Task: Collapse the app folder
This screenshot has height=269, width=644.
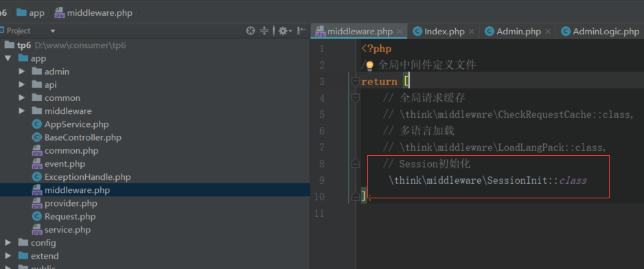Action: tap(8, 58)
